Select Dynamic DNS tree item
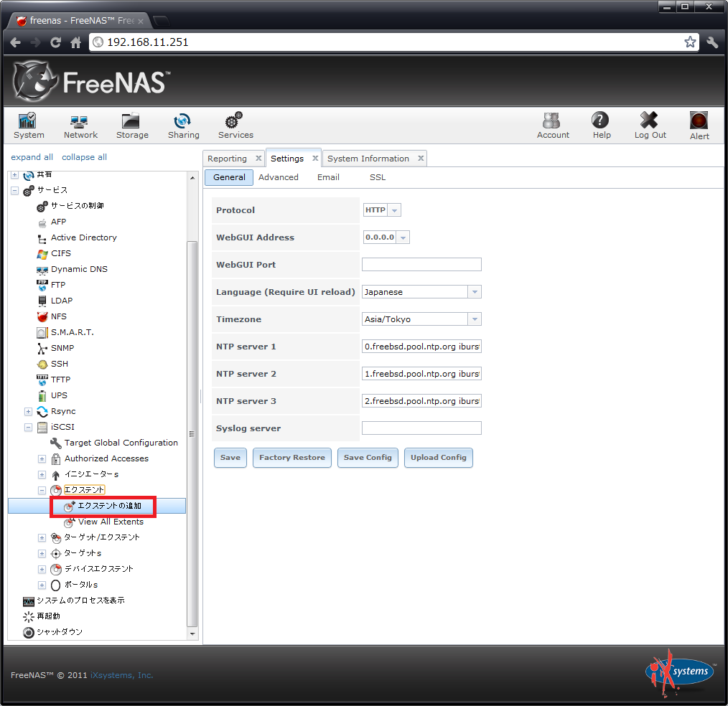728x706 pixels. (x=79, y=269)
